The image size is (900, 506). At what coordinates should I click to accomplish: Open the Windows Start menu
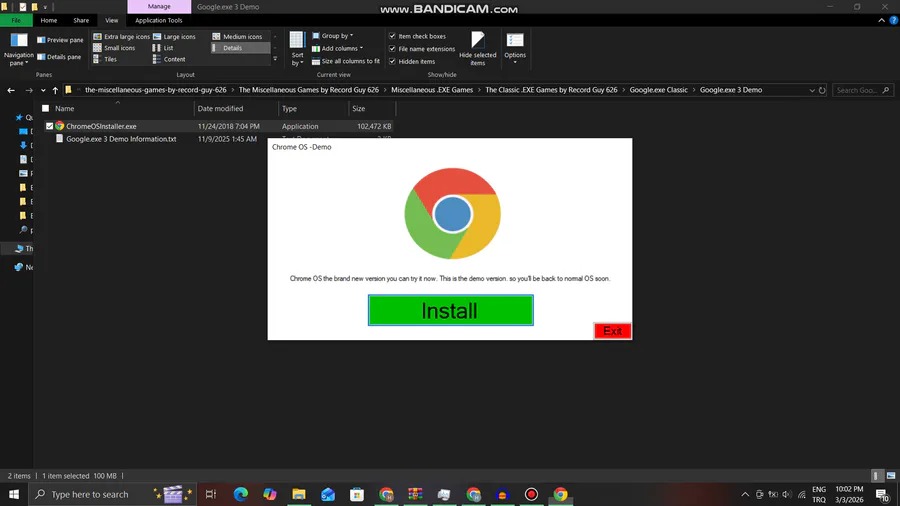coord(14,494)
